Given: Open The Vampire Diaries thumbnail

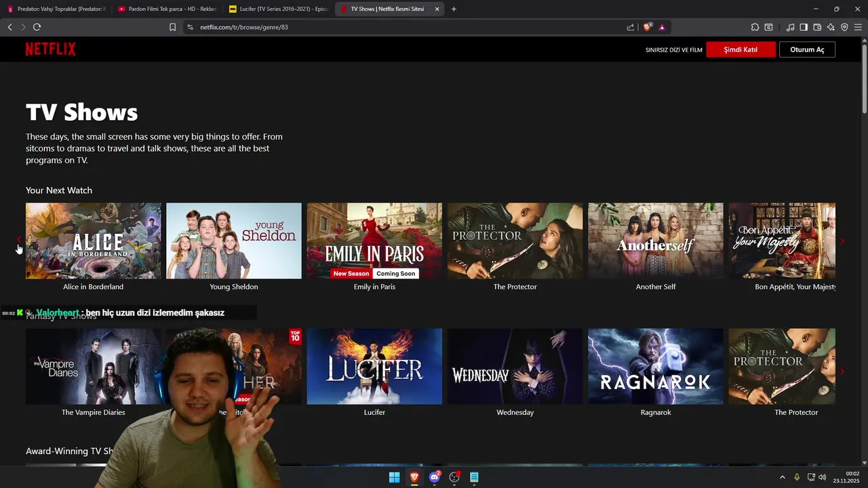Looking at the screenshot, I should (94, 367).
